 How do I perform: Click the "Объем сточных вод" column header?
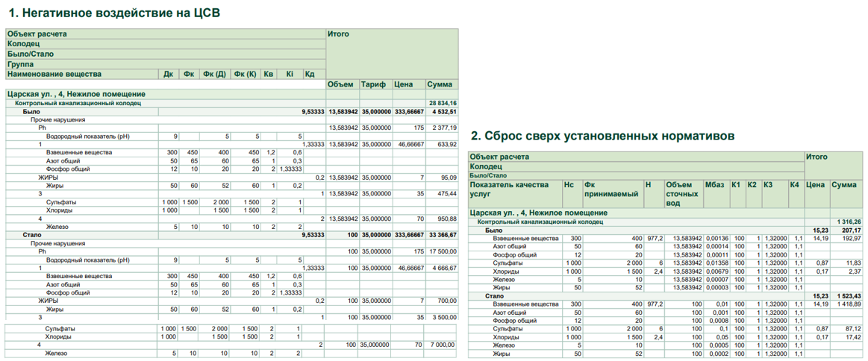(680, 193)
